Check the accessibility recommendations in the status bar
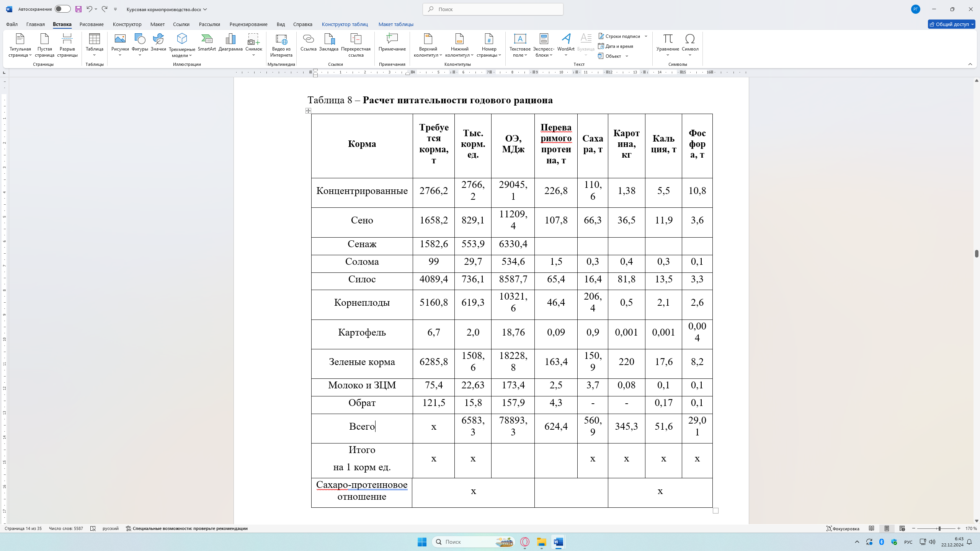The width and height of the screenshot is (980, 551). click(187, 528)
